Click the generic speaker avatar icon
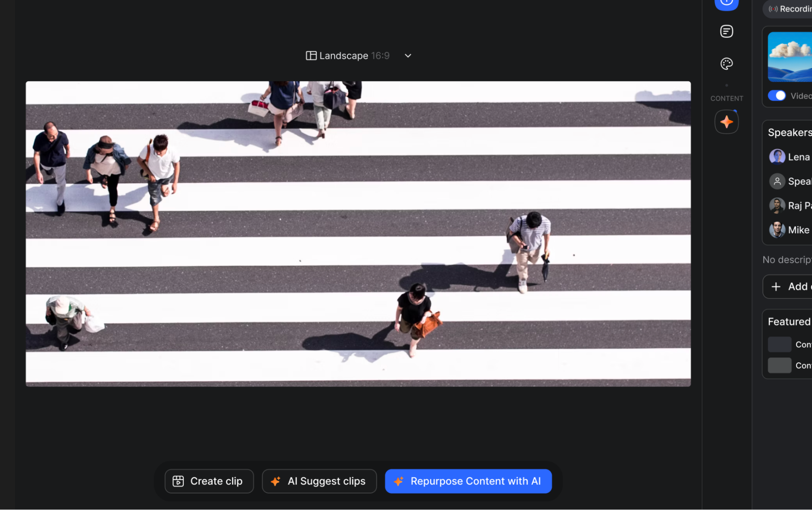Screen dimensions: 812x510 [777, 181]
